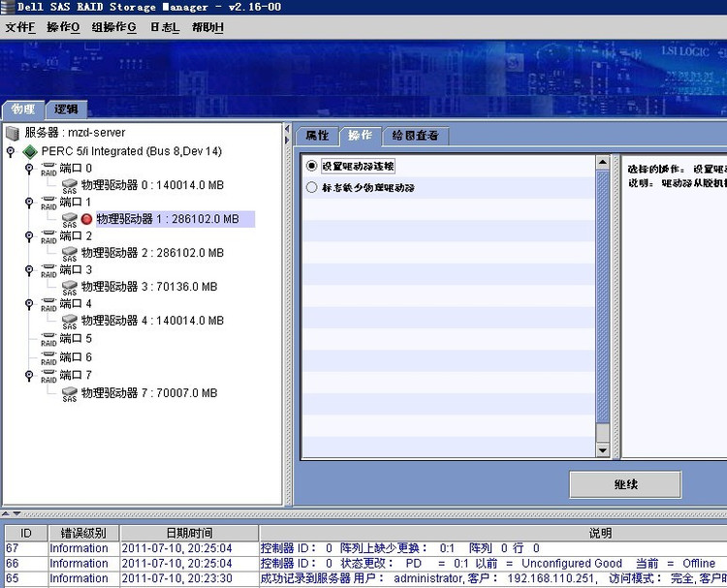This screenshot has width=727, height=588.
Task: Click the green PERC 5/i controller icon
Action: tap(30, 151)
